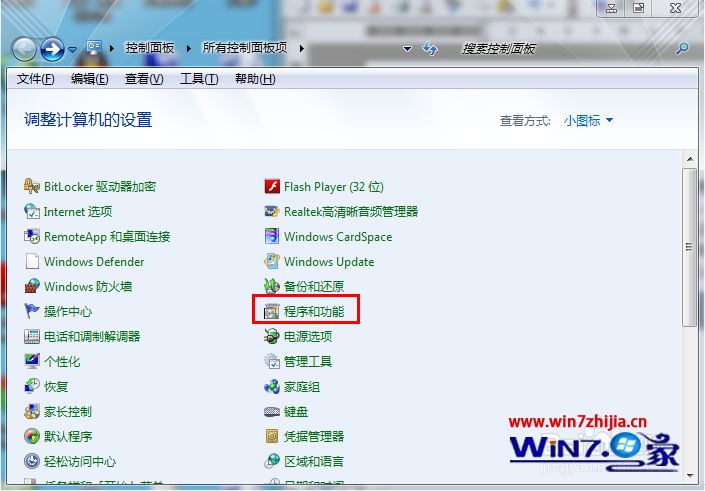
Task: Expand the arrow after 所有控制面板项 breadcrumb
Action: tap(301, 48)
